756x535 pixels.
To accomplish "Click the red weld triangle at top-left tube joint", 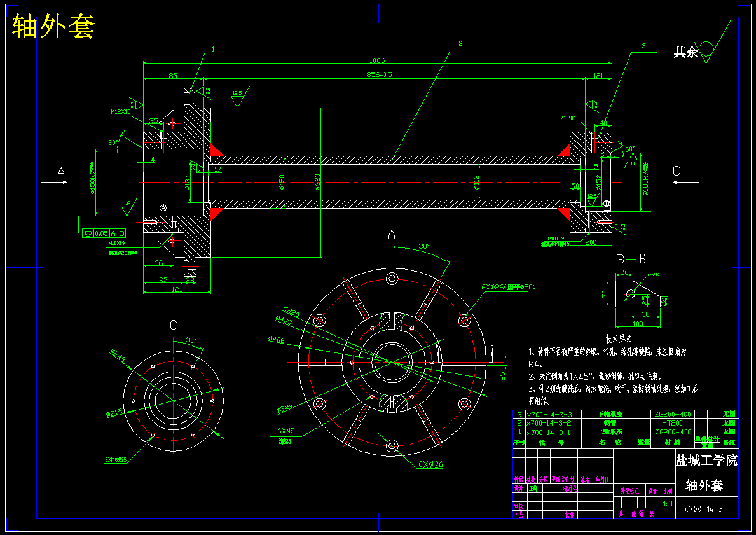I will [x=216, y=150].
